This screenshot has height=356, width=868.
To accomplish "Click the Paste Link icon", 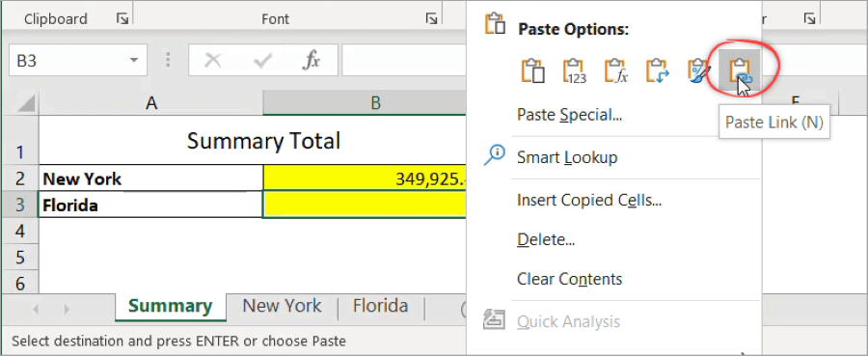I will 740,71.
